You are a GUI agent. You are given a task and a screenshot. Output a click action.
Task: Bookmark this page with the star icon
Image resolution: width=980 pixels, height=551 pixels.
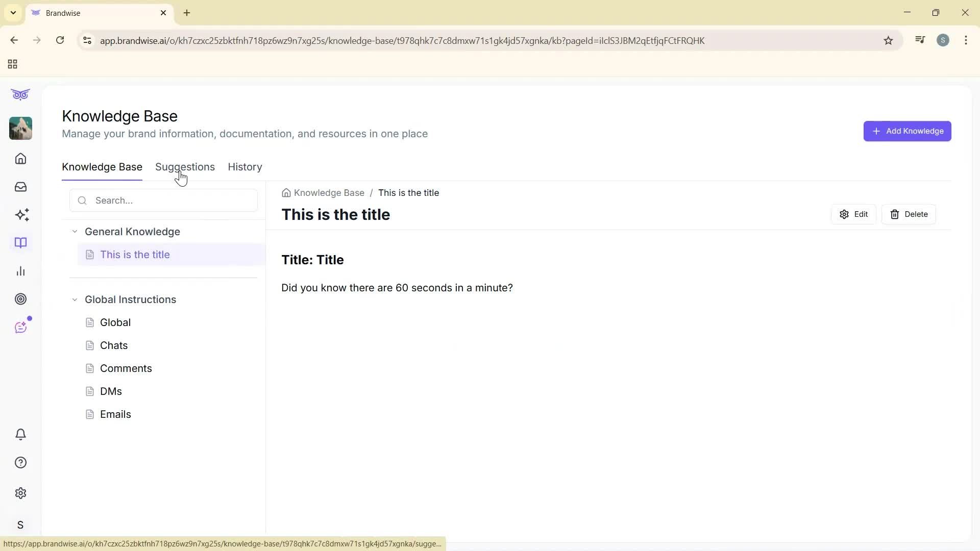[888, 40]
